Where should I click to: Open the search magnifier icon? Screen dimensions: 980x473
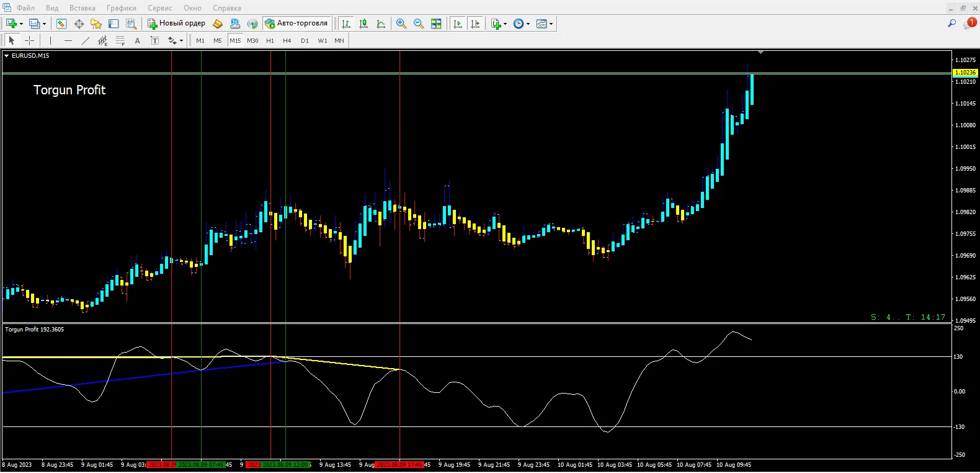pyautogui.click(x=951, y=24)
